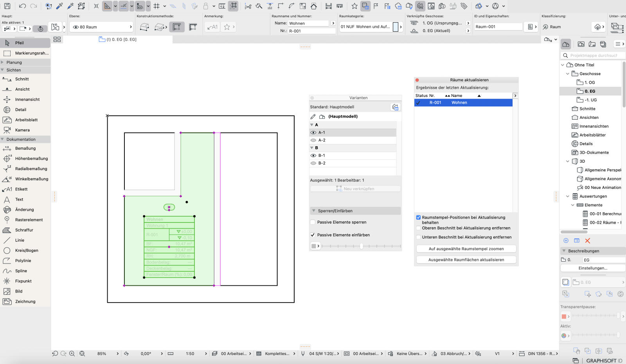Toggle visibility eye of variant A-1
The image size is (626, 364).
tap(313, 133)
